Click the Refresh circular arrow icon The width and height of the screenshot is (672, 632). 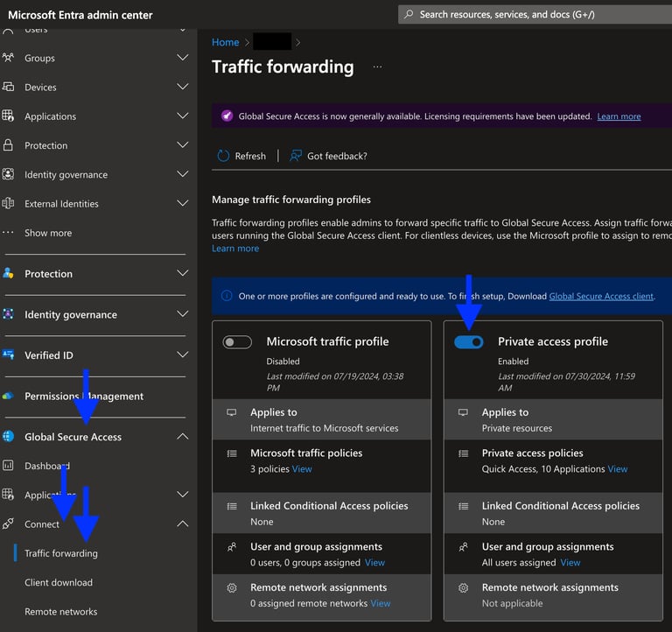click(223, 156)
